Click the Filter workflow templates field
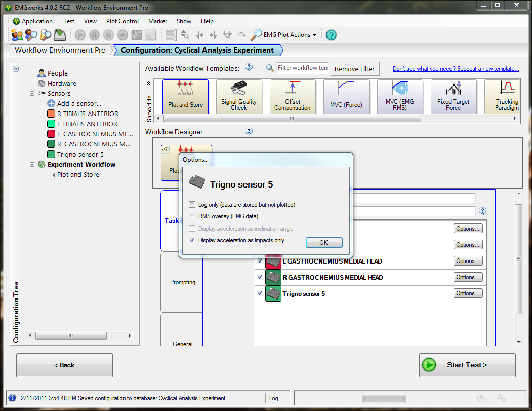Image resolution: width=532 pixels, height=411 pixels. (303, 68)
